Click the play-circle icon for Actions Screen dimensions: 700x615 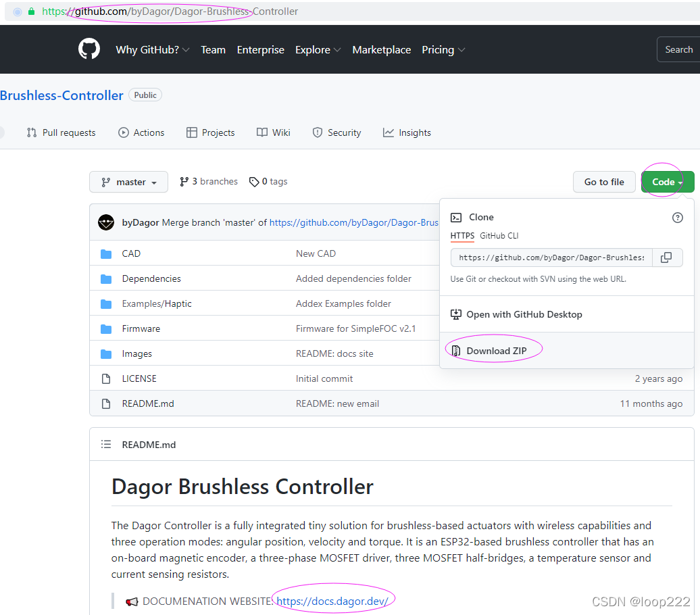(123, 132)
